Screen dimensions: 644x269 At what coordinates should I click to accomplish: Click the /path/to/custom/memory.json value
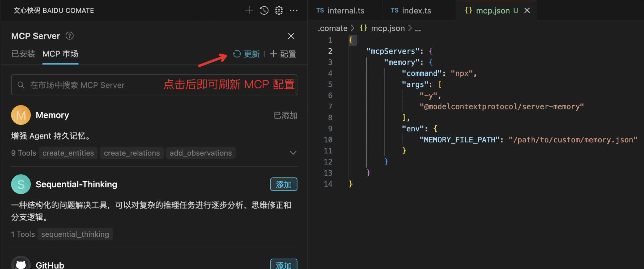pos(573,140)
